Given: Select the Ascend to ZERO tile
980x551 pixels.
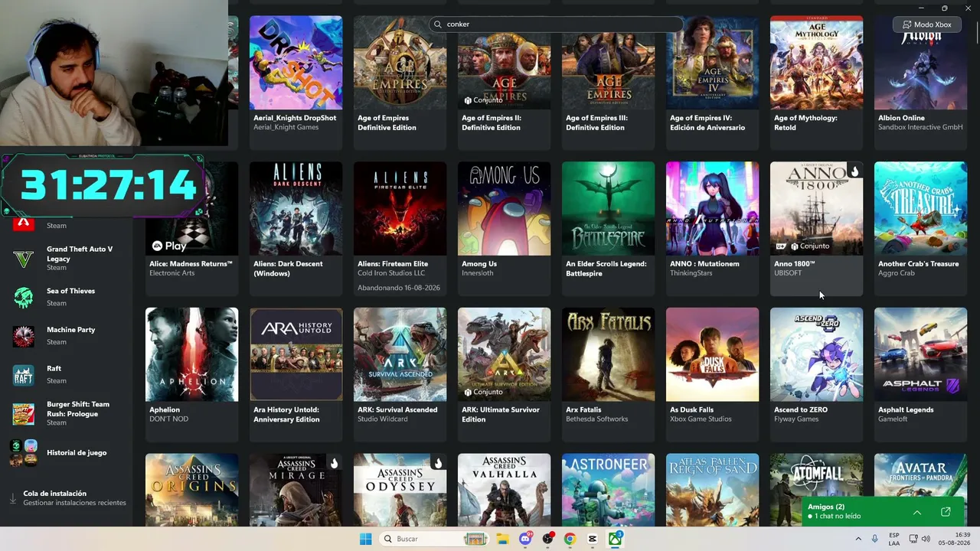Looking at the screenshot, I should tap(816, 375).
